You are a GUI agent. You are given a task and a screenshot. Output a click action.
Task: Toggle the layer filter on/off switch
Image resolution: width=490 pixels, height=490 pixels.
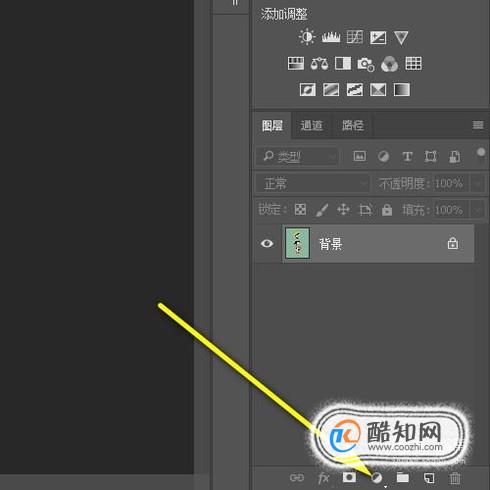pos(481,153)
